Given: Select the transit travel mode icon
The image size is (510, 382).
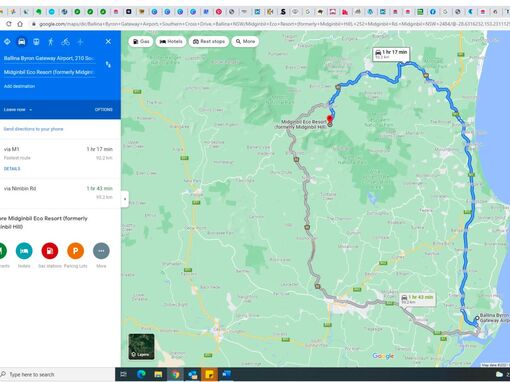Looking at the screenshot, I should (36, 42).
